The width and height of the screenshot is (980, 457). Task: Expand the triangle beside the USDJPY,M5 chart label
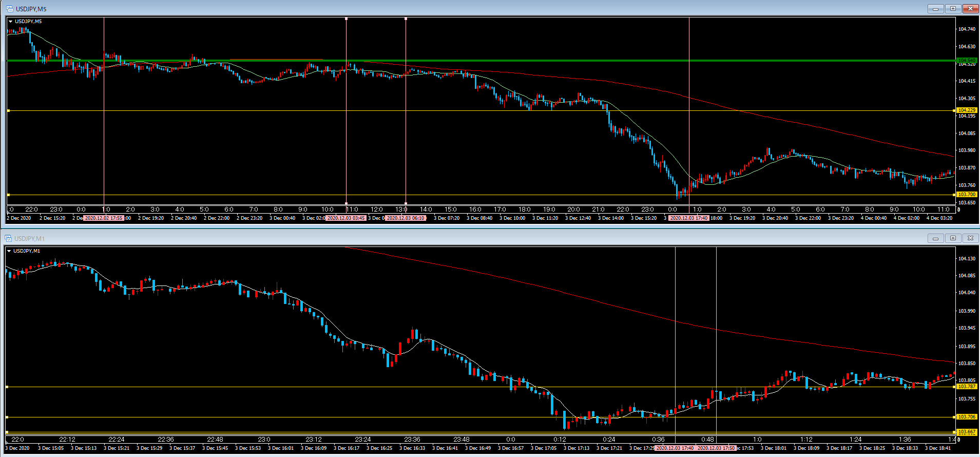click(x=10, y=22)
